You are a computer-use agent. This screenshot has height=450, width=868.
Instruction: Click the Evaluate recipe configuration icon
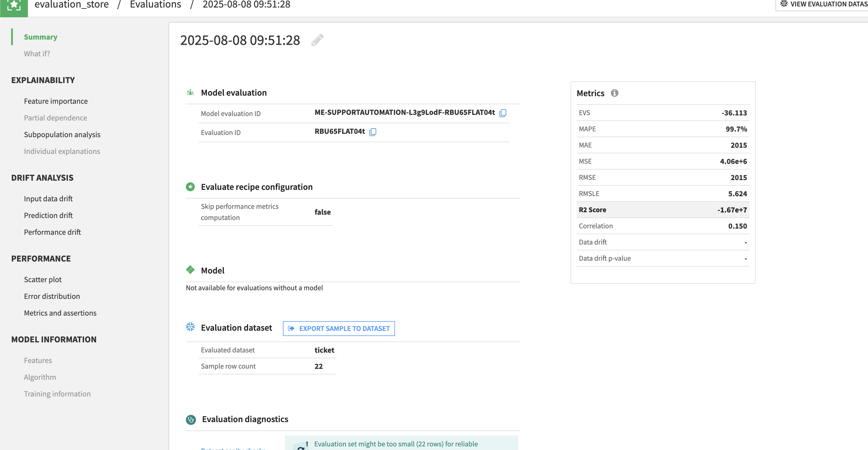point(190,187)
